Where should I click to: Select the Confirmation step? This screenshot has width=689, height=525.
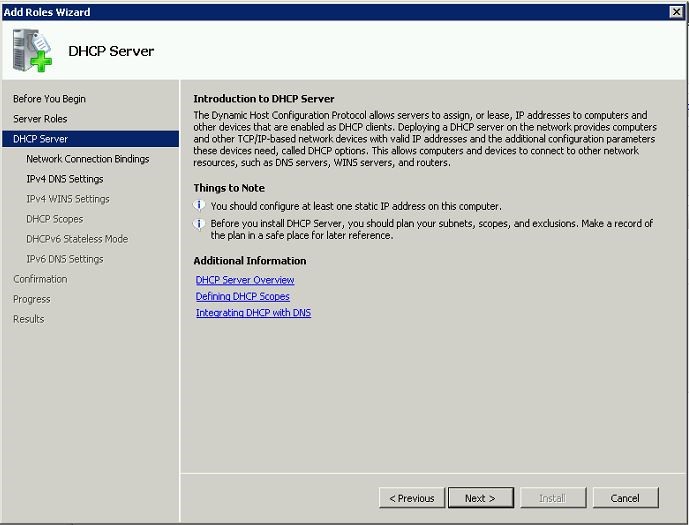click(40, 279)
